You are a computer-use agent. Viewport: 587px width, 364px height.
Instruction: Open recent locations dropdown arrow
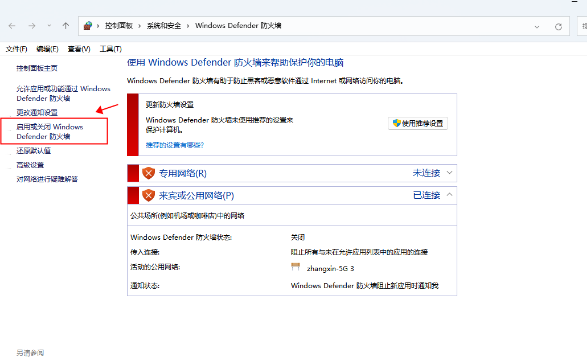(x=49, y=26)
